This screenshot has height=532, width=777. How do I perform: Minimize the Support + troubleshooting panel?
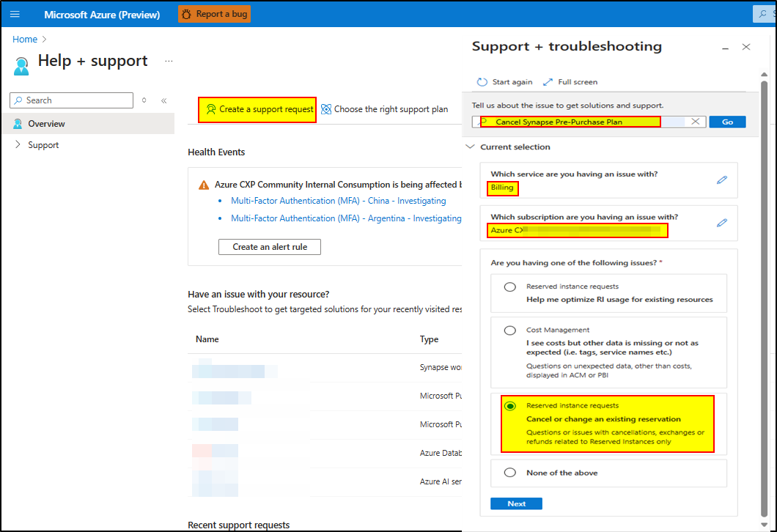tap(726, 48)
